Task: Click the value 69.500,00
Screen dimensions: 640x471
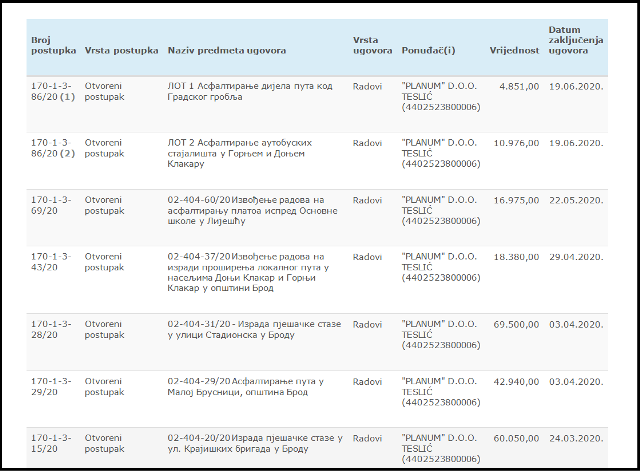Action: click(516, 324)
